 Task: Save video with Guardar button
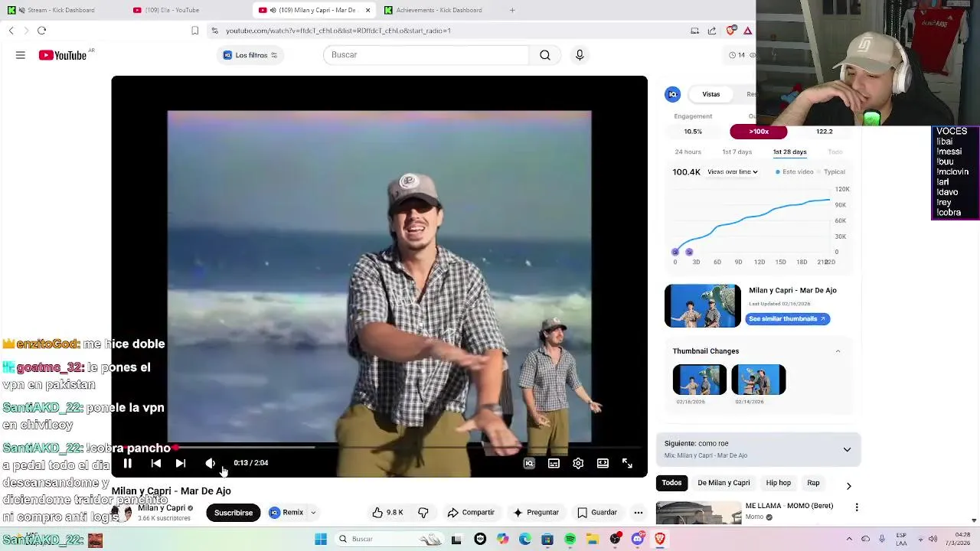pyautogui.click(x=597, y=513)
